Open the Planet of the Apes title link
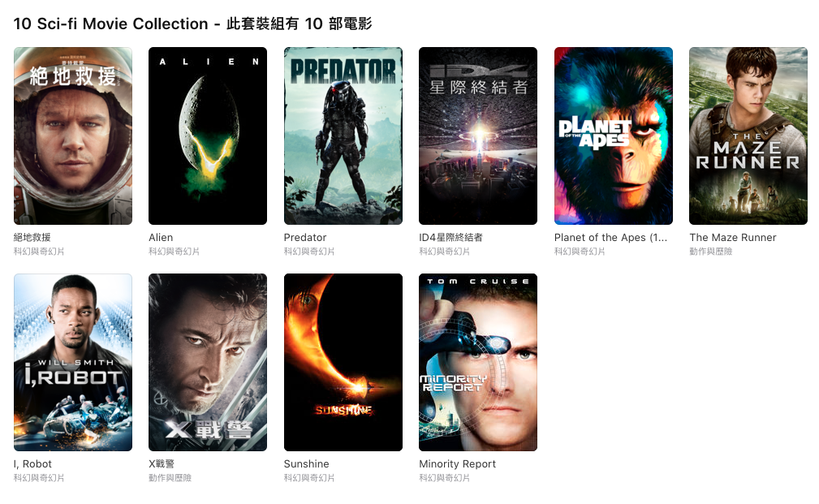819x504 pixels. (610, 238)
